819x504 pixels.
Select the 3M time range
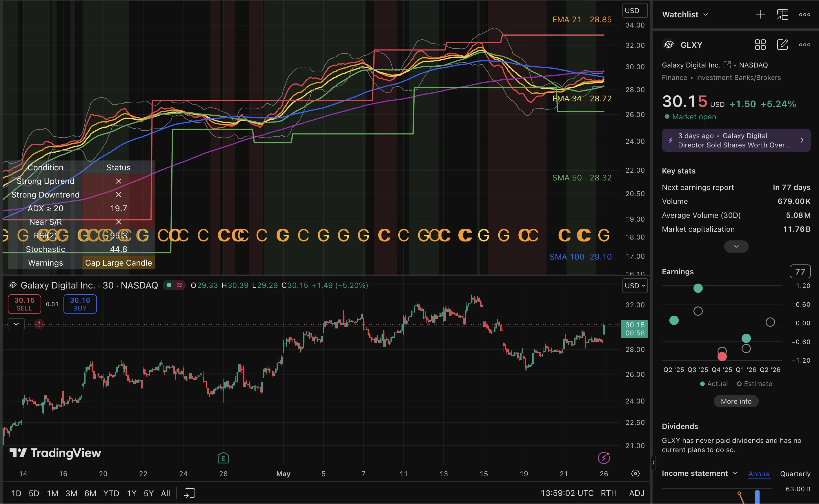click(71, 493)
